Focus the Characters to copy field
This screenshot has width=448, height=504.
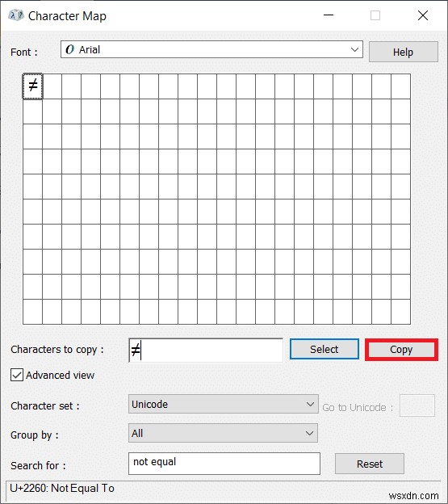206,350
